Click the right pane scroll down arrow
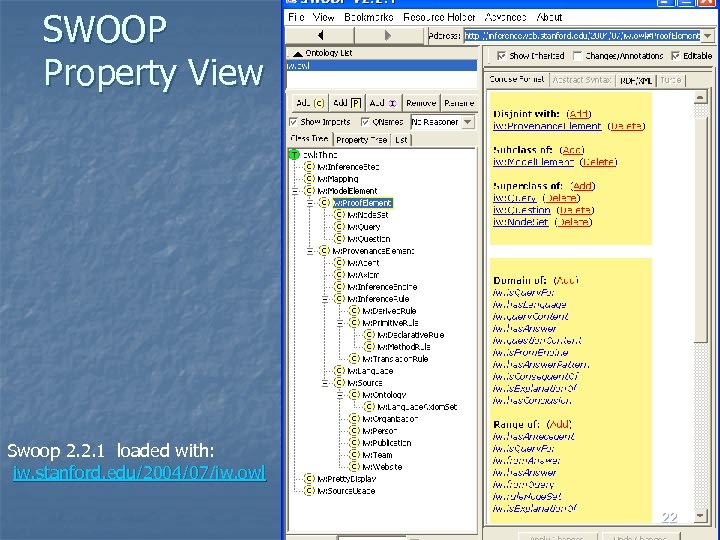The image size is (720, 540). tap(700, 516)
